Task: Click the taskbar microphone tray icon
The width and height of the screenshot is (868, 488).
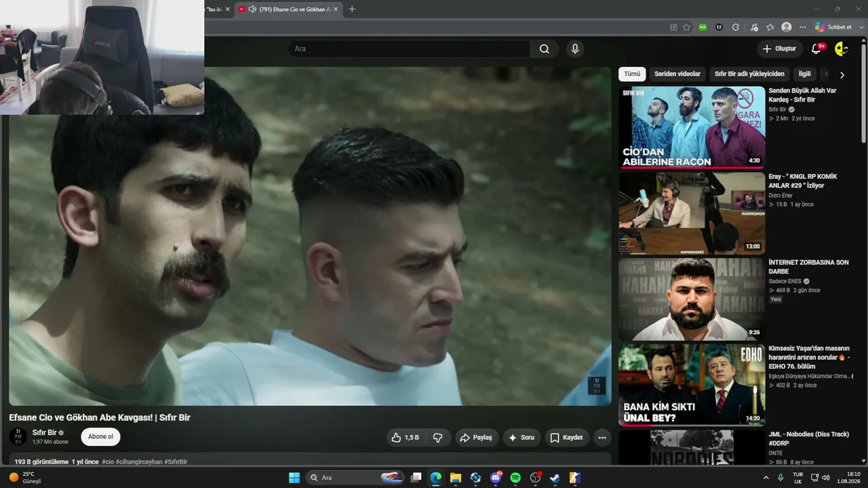Action: point(781,478)
